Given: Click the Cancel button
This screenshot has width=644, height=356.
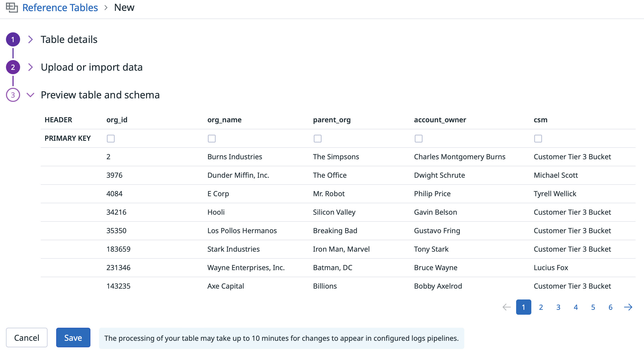Looking at the screenshot, I should point(27,338).
